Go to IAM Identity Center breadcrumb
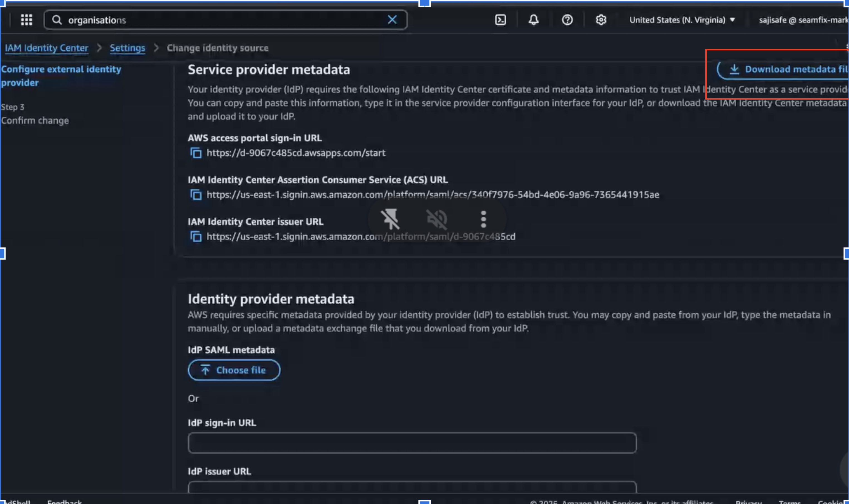This screenshot has width=849, height=504. 46,48
